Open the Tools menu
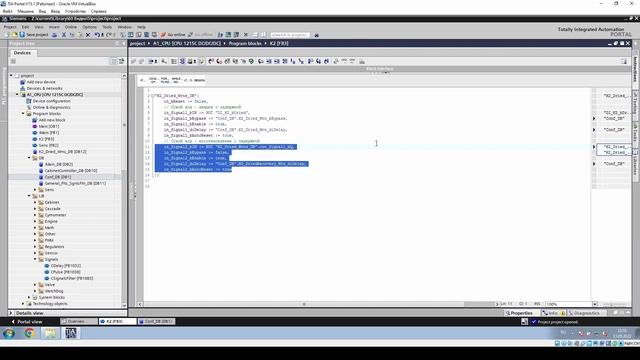The width and height of the screenshot is (640, 360). point(107,27)
